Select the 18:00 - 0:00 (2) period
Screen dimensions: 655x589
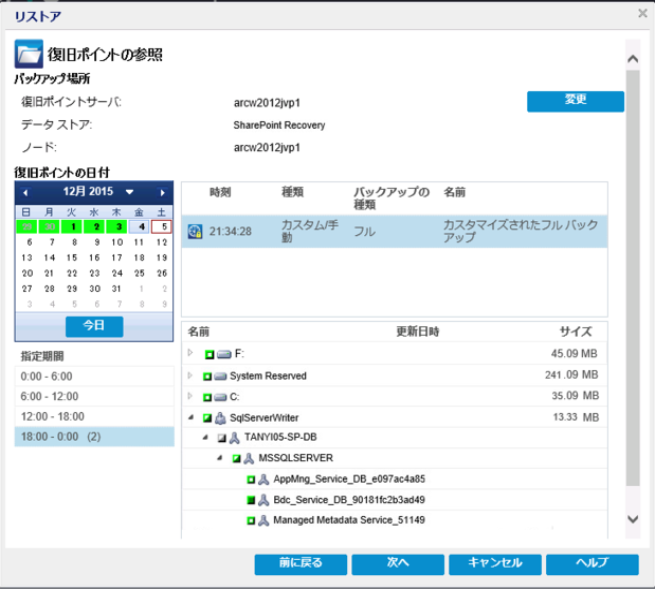click(x=94, y=437)
